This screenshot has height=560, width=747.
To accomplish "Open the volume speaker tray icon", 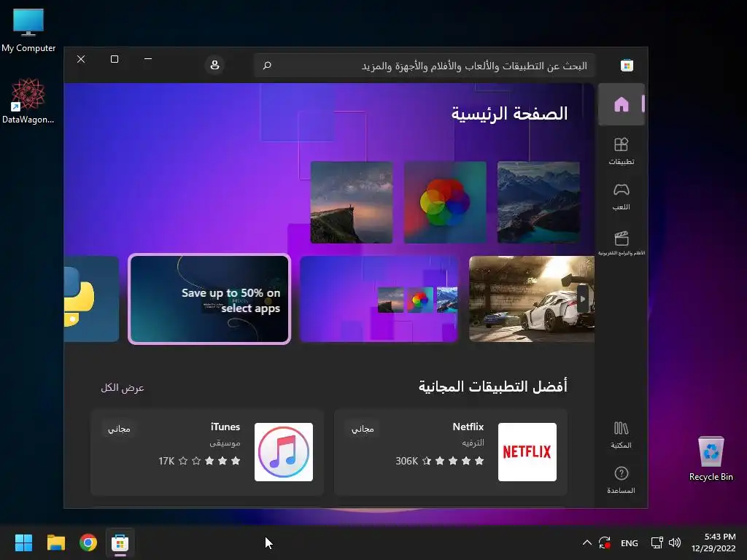I will coord(675,542).
